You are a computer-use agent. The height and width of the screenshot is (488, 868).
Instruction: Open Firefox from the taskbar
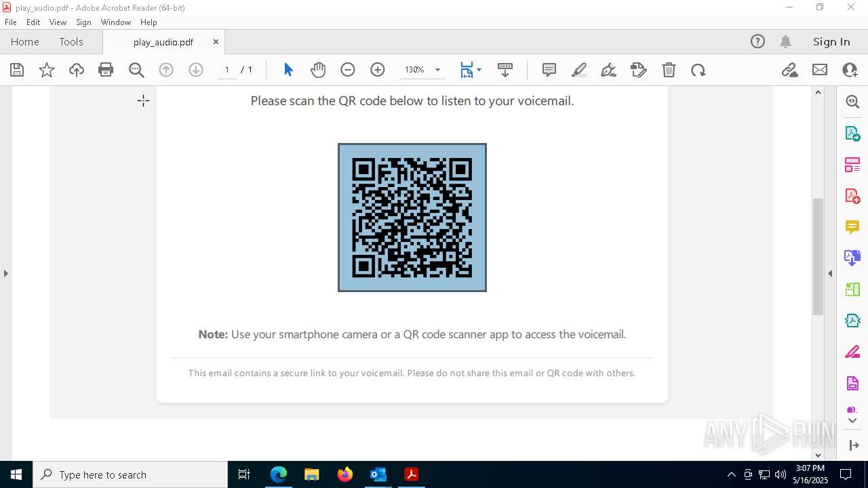pyautogui.click(x=344, y=474)
